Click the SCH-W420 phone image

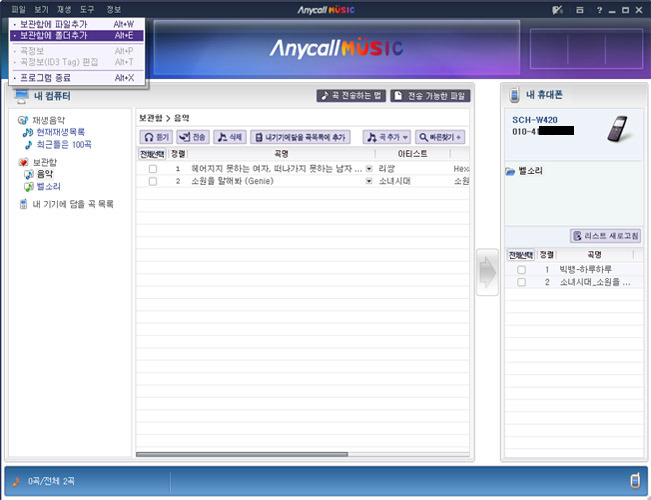619,129
